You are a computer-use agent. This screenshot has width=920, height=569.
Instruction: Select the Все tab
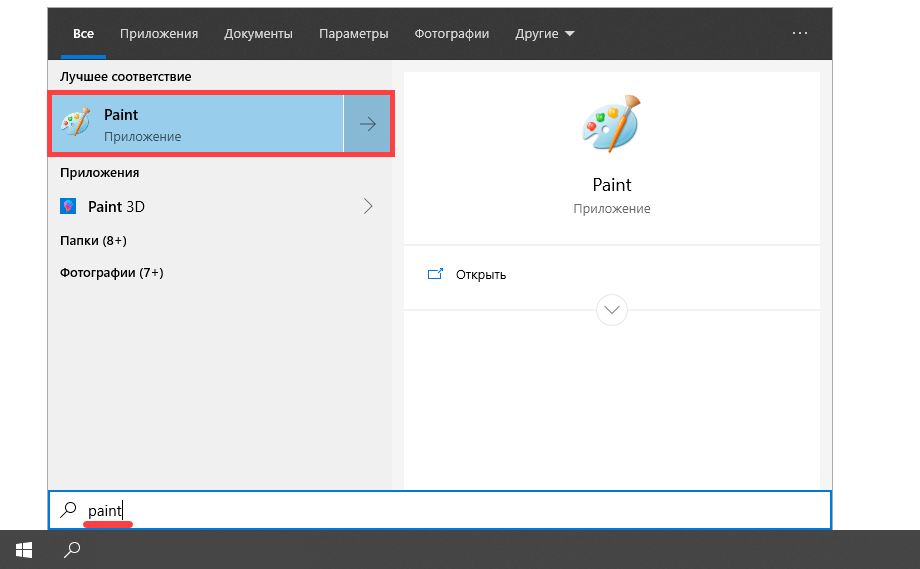pyautogui.click(x=83, y=33)
